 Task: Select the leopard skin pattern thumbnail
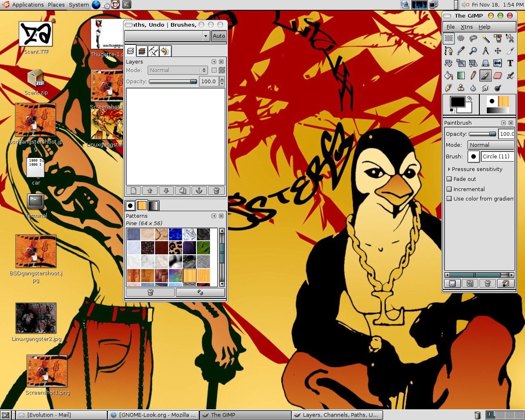(x=176, y=248)
